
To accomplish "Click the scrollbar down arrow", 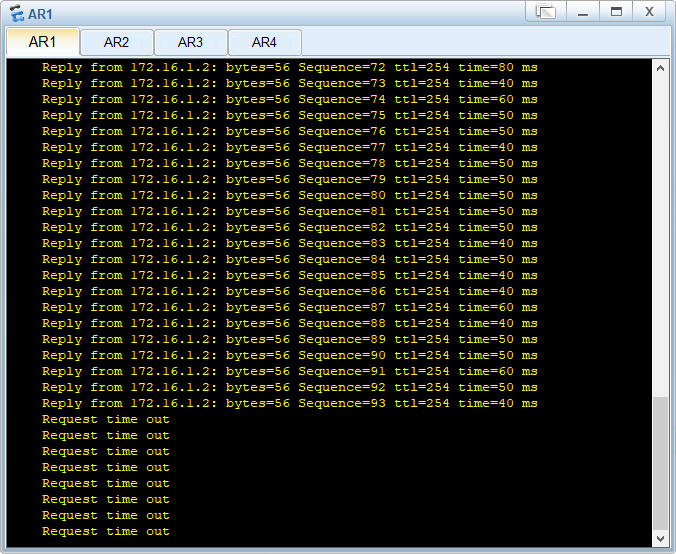I will 660,538.
